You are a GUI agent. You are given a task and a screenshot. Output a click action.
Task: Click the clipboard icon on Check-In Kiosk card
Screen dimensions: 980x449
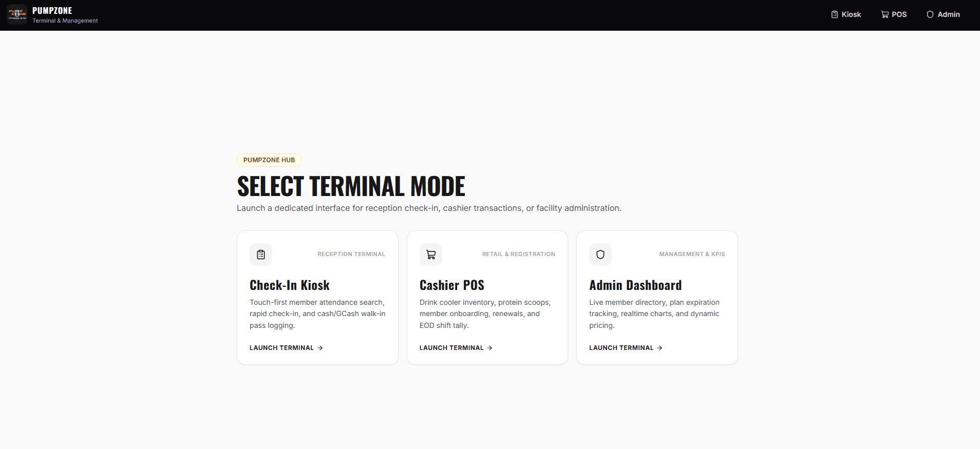pos(261,255)
